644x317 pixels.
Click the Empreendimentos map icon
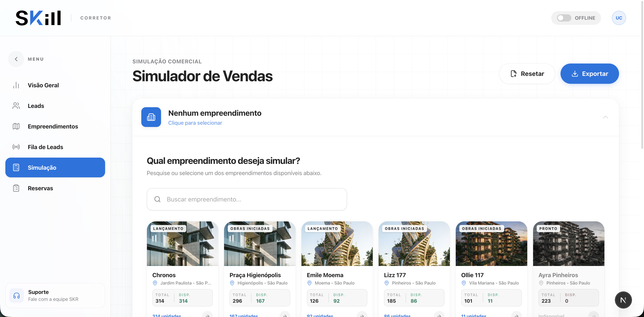pos(16,126)
